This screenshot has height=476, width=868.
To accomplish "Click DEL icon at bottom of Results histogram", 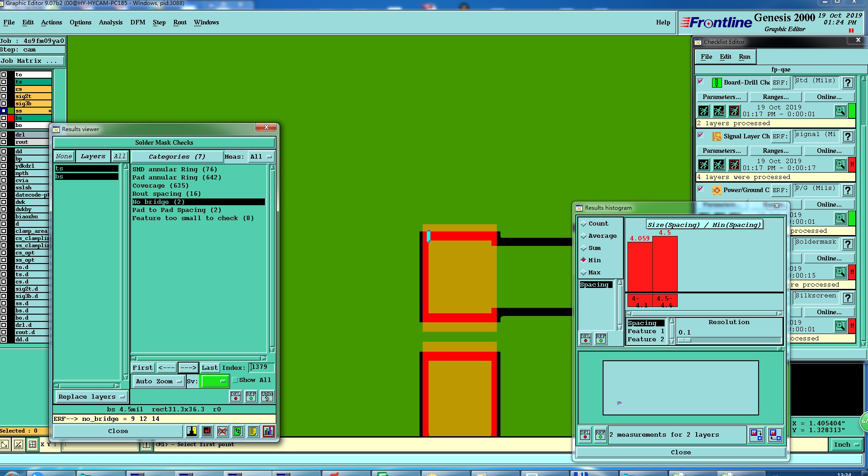I will [x=585, y=435].
